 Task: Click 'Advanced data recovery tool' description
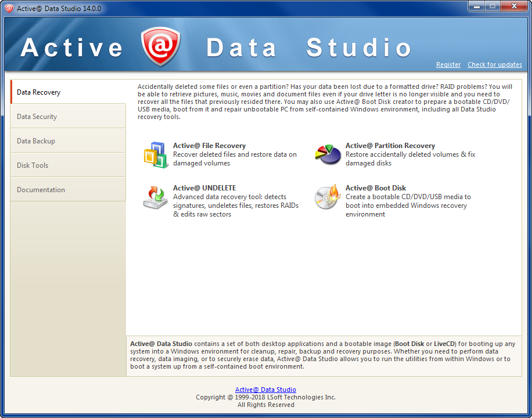click(236, 206)
